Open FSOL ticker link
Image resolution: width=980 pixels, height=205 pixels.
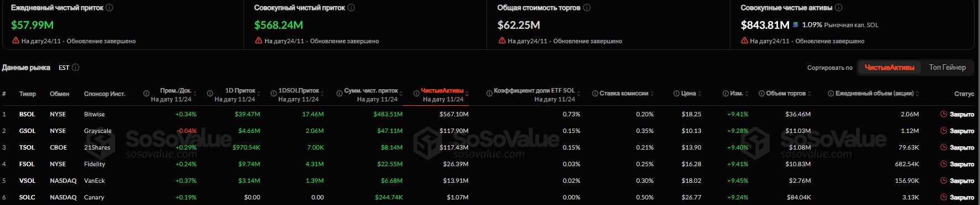coord(27,164)
